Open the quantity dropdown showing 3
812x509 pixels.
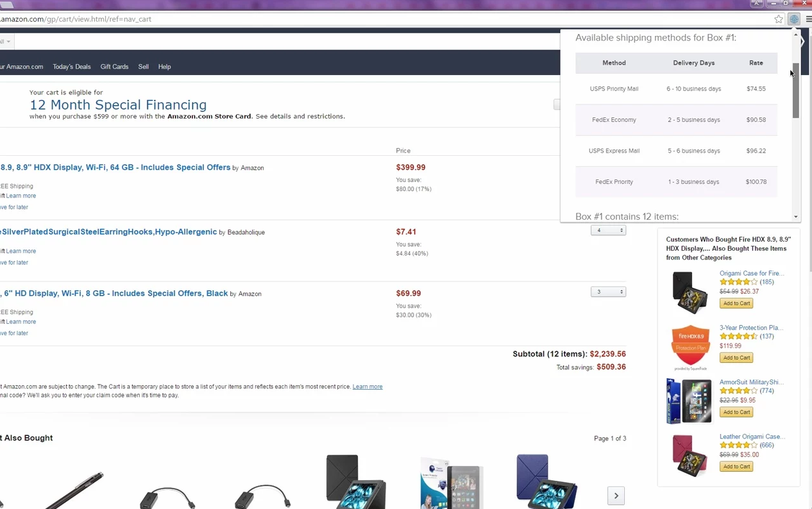607,292
